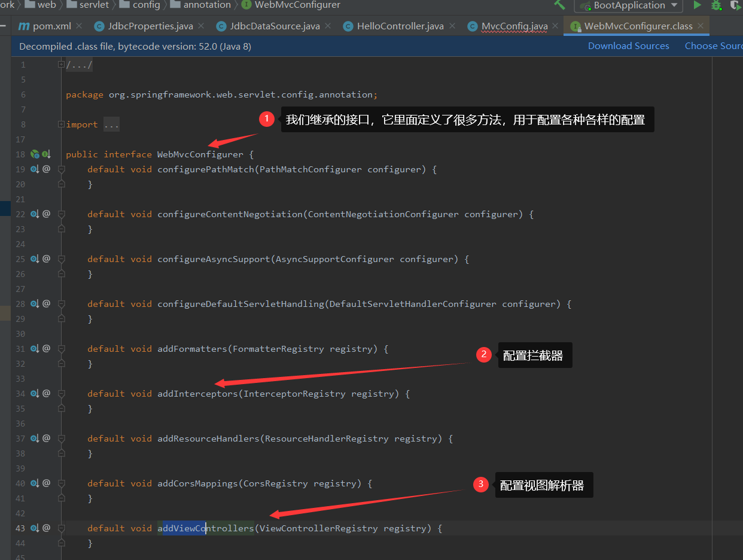Click the @ annotation gutter icon on line 22
This screenshot has width=743, height=560.
46,214
